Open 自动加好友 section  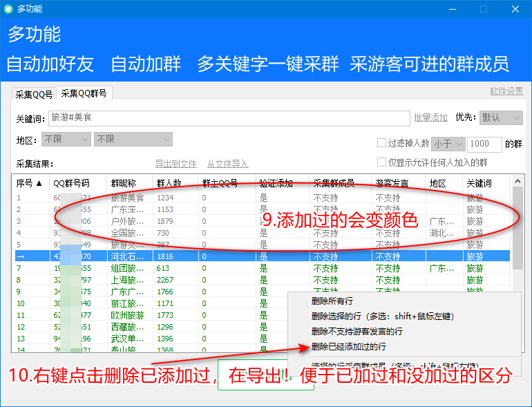click(50, 64)
